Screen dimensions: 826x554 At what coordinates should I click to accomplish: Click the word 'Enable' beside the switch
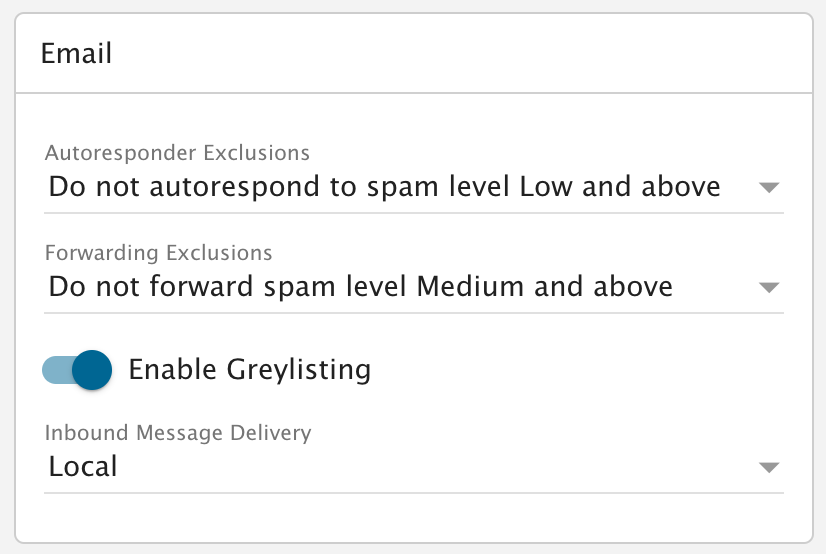click(x=172, y=370)
